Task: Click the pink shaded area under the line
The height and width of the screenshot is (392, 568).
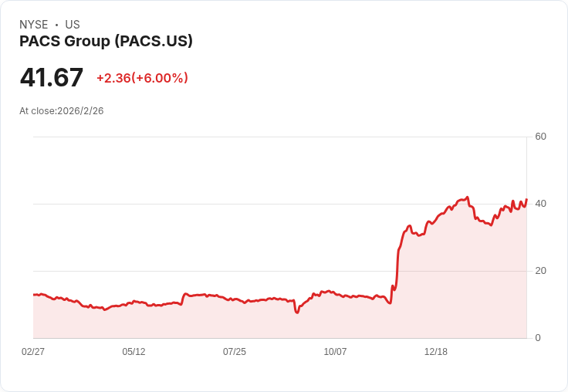Action: click(x=463, y=293)
